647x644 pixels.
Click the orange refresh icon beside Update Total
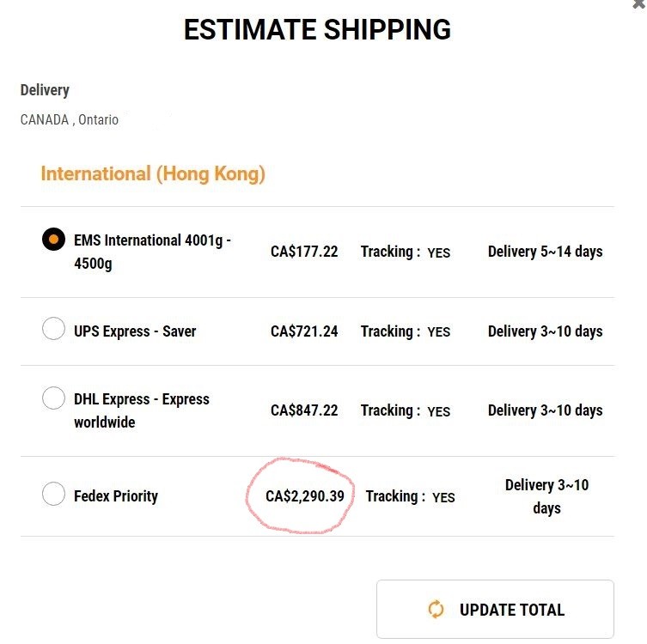pyautogui.click(x=436, y=610)
